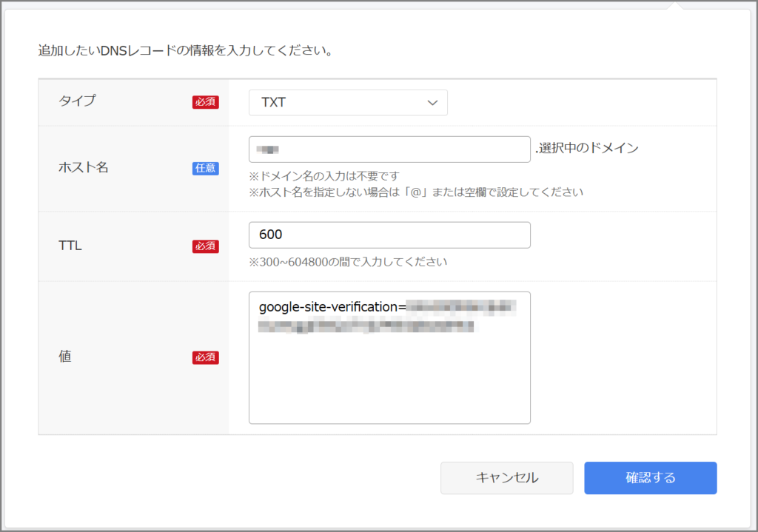Click the .選択中のドメイン suffix text

pos(586,148)
